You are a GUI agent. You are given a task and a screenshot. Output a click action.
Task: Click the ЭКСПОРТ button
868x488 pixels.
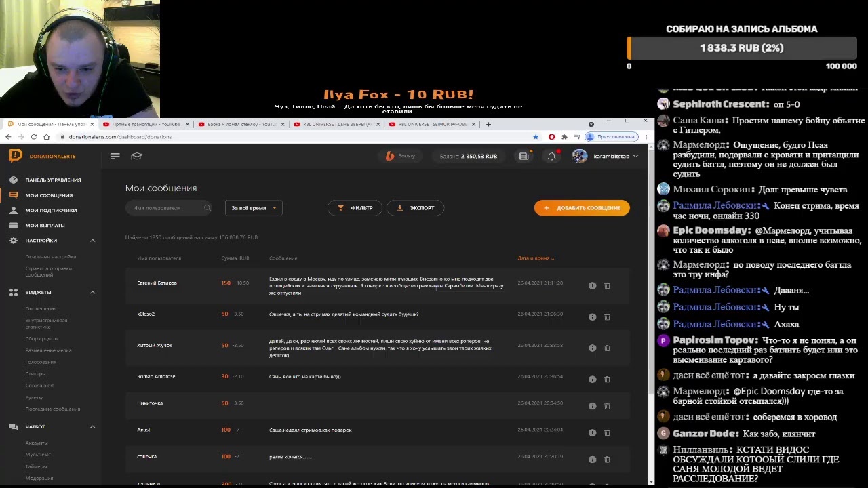click(x=415, y=208)
